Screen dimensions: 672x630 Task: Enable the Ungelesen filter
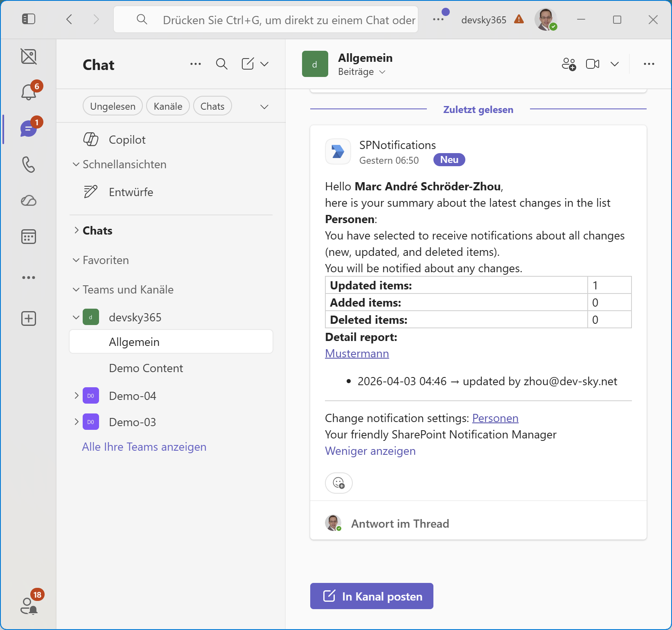point(112,106)
